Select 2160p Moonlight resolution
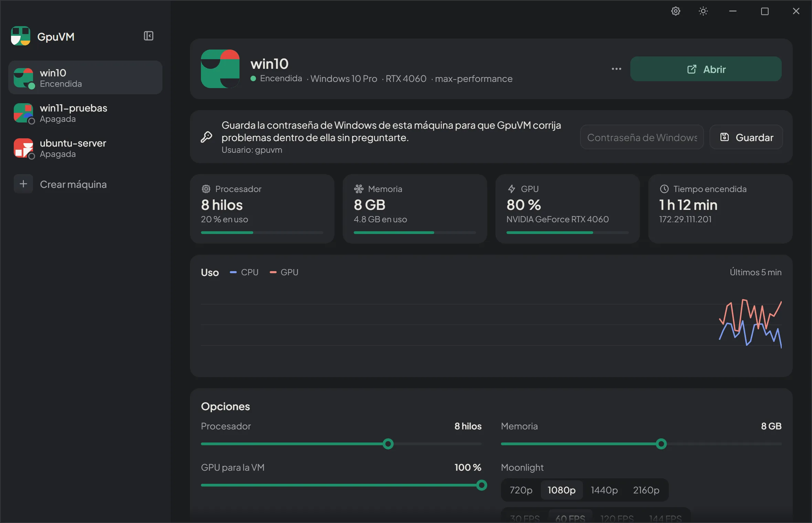Image resolution: width=812 pixels, height=523 pixels. pos(646,490)
